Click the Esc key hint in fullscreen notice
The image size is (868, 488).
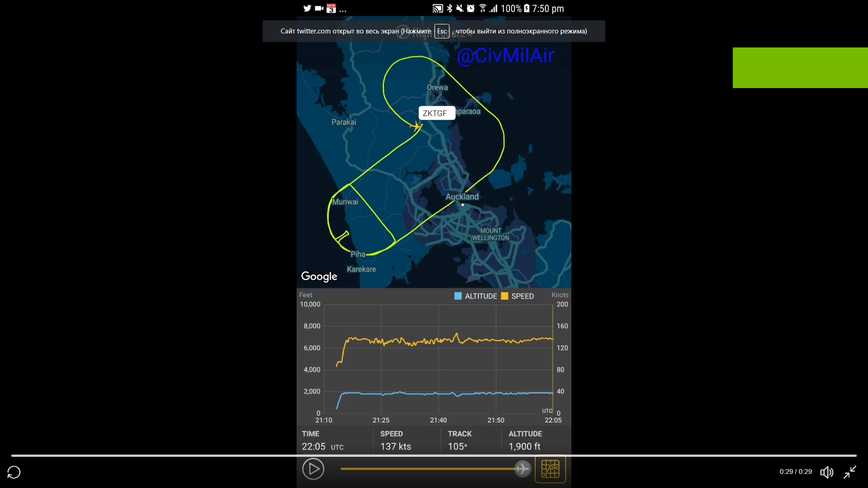(x=442, y=31)
